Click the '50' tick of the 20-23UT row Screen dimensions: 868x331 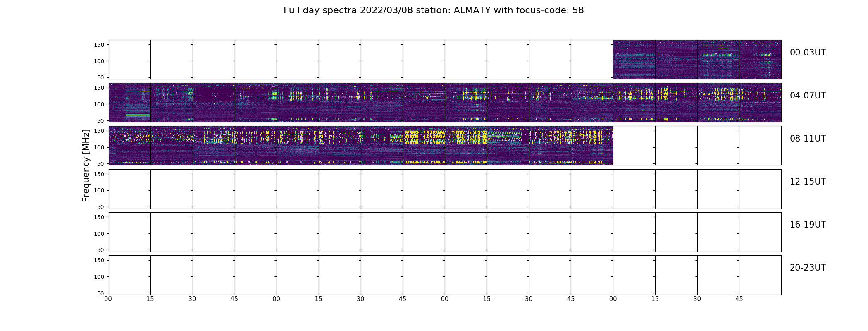click(101, 293)
